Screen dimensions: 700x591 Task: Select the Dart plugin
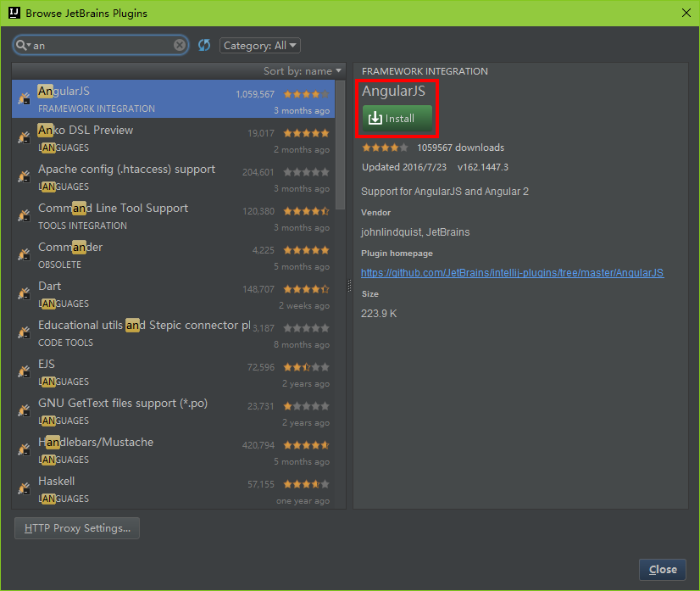(173, 294)
